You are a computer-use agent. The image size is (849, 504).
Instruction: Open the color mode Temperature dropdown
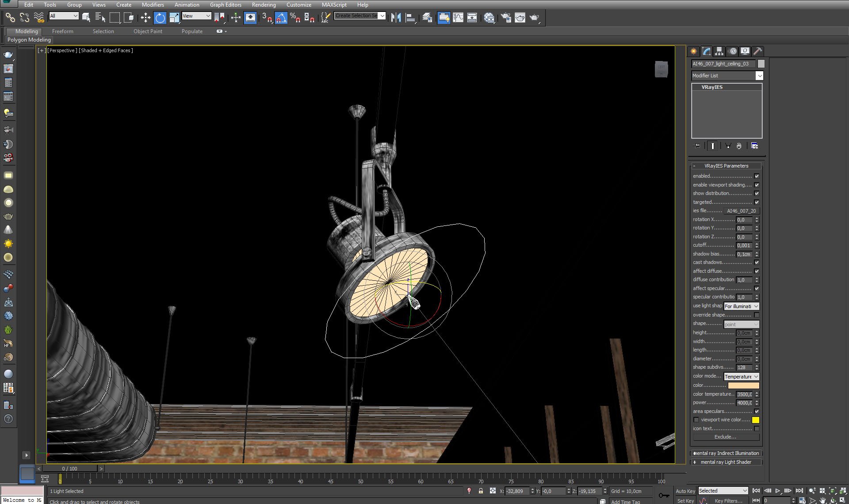[741, 377]
